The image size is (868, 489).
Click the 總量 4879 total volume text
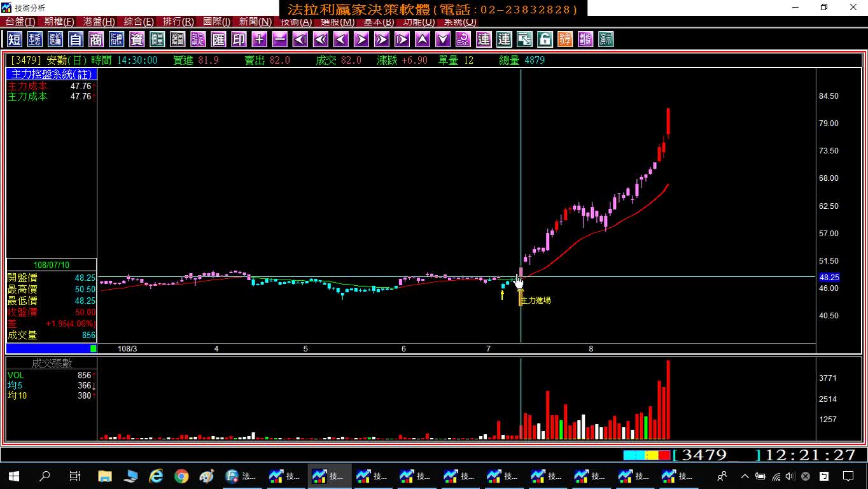click(522, 60)
